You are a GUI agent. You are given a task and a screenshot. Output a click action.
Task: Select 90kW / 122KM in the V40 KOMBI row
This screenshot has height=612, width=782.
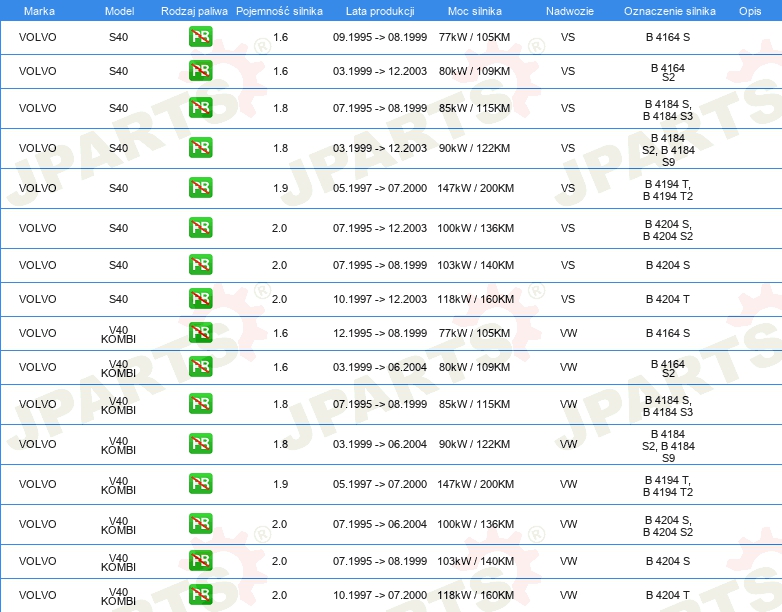[x=474, y=444]
